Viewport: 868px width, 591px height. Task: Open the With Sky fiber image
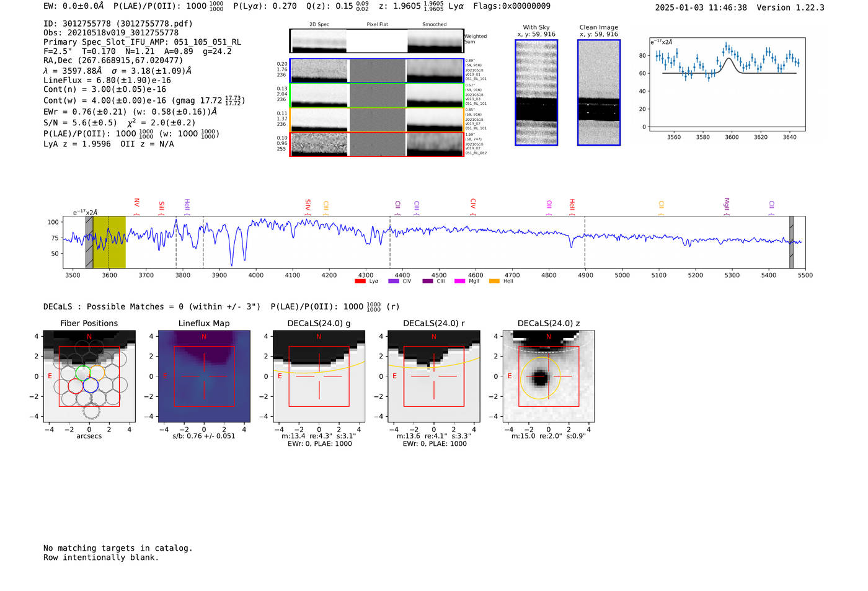[536, 92]
